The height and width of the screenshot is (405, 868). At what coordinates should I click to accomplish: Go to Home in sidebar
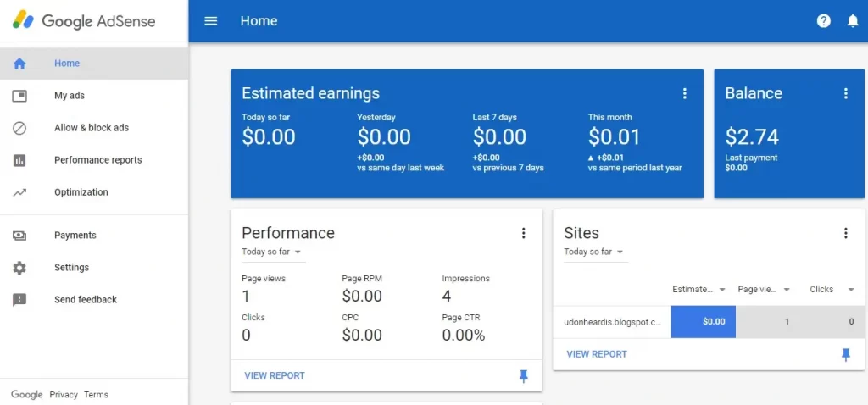94,64
